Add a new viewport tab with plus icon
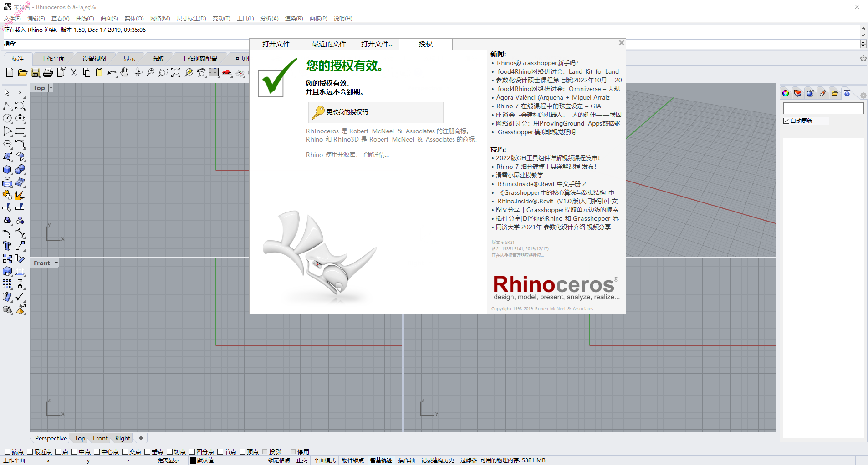 tap(141, 438)
